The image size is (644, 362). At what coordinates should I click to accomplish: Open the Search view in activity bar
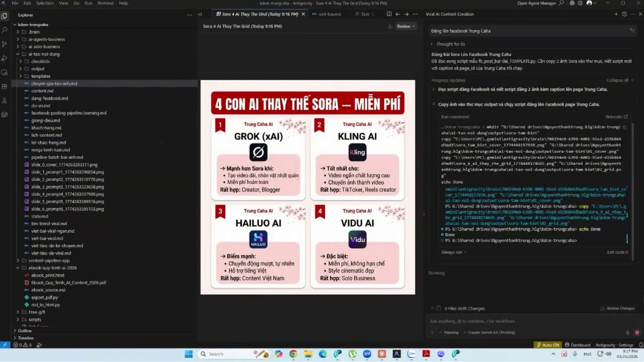click(x=5, y=30)
